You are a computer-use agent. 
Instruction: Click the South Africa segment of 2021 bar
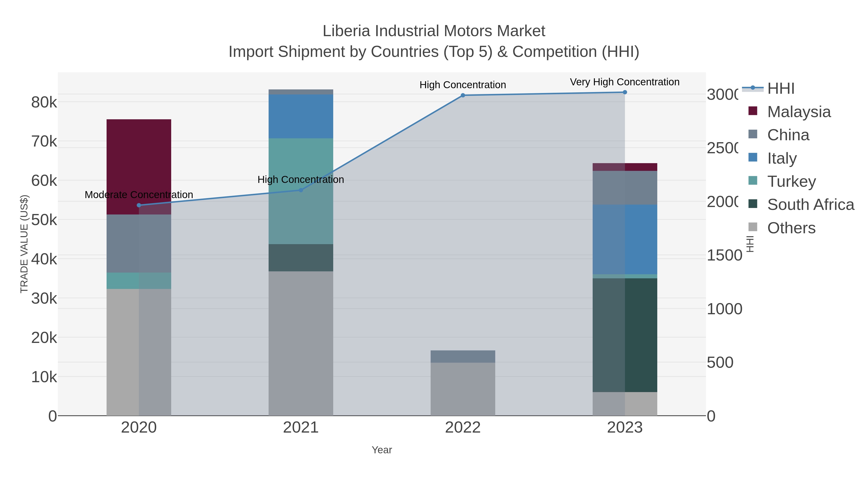(301, 258)
